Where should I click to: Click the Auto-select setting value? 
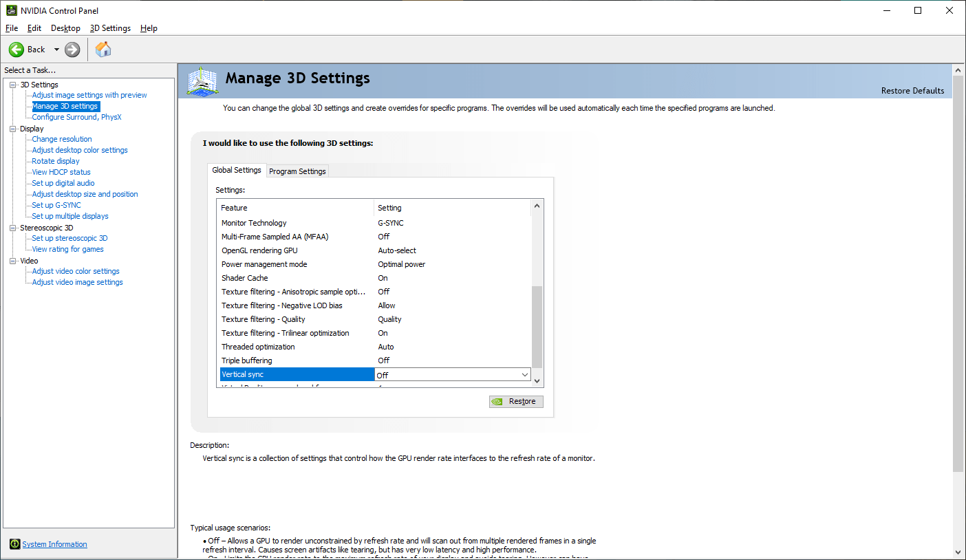(397, 250)
